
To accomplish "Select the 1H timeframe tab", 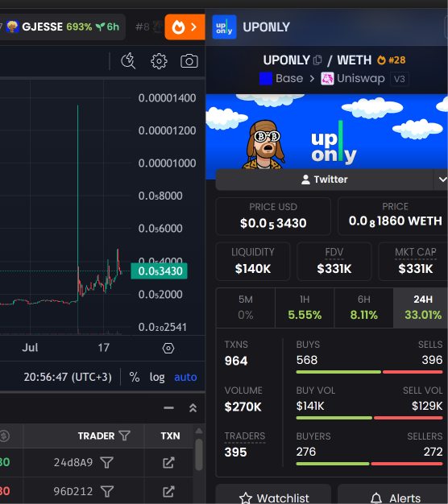I will [305, 308].
